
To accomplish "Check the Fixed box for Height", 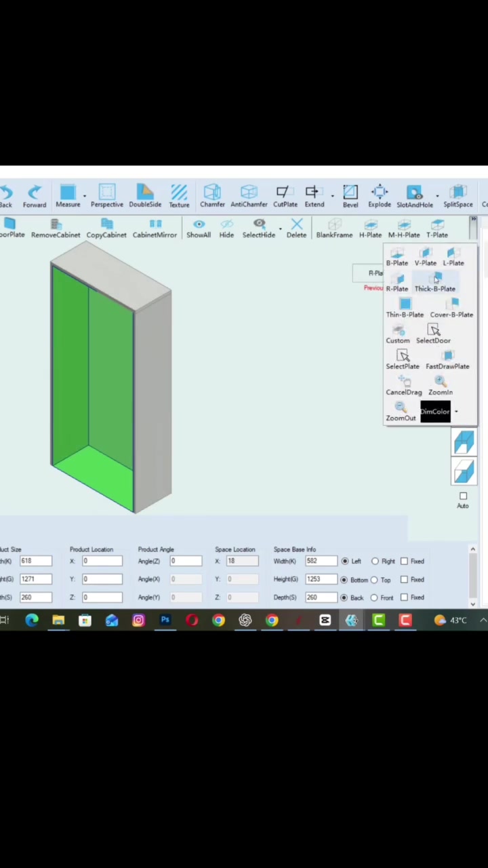I will (405, 580).
